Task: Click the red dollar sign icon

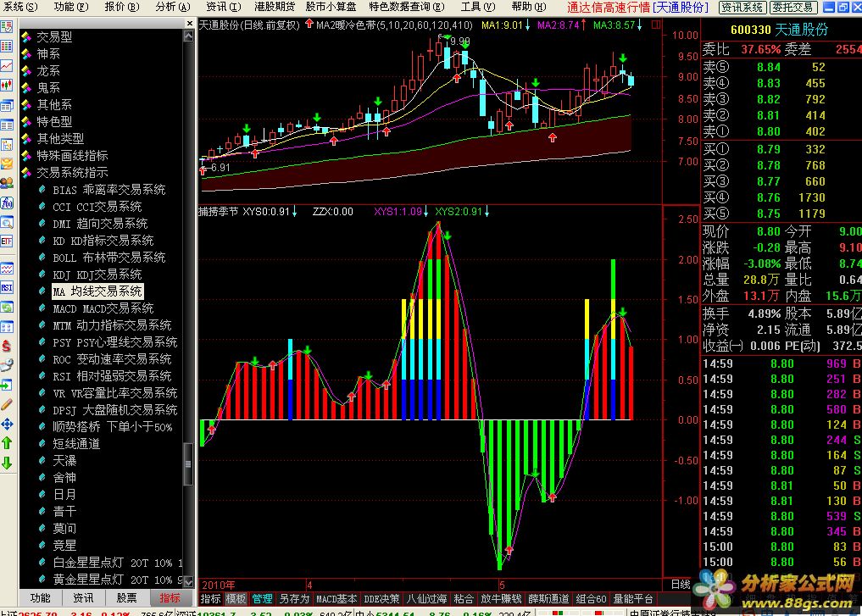Action: [x=7, y=347]
